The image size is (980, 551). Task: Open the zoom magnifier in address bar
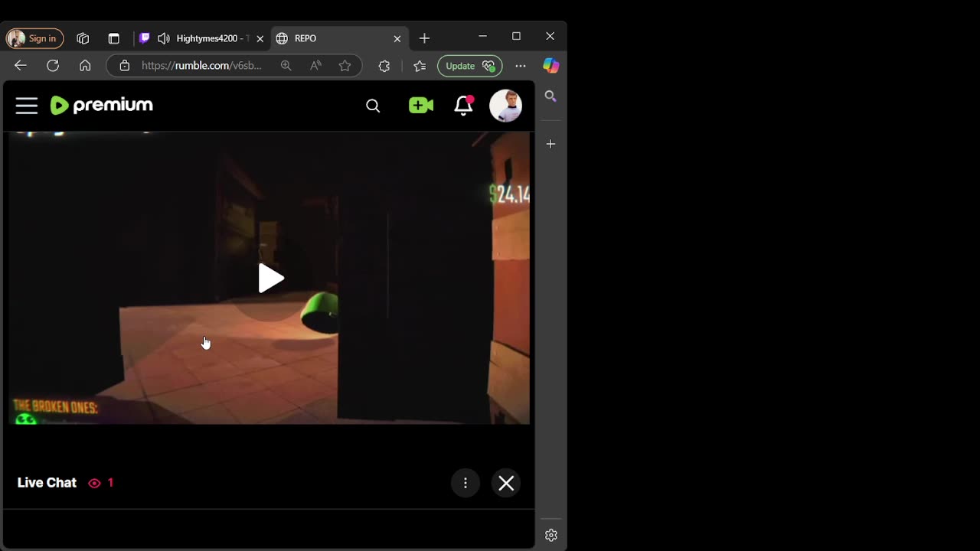point(286,66)
